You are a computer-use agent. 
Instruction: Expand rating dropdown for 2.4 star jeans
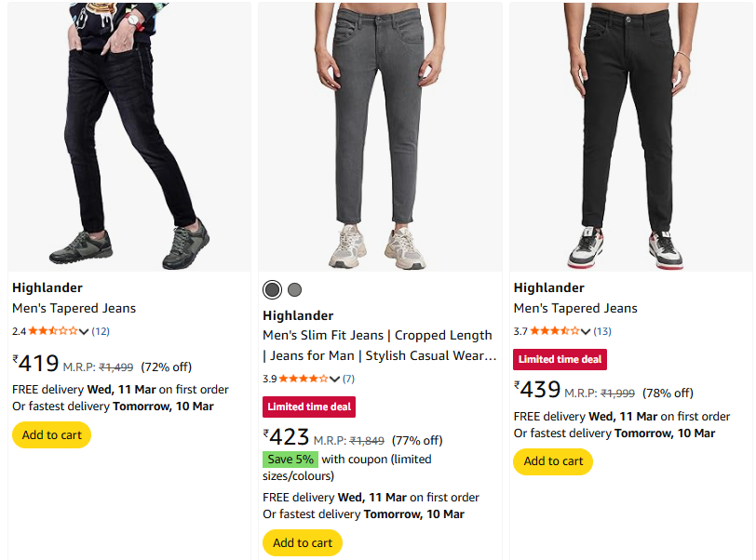click(x=85, y=331)
